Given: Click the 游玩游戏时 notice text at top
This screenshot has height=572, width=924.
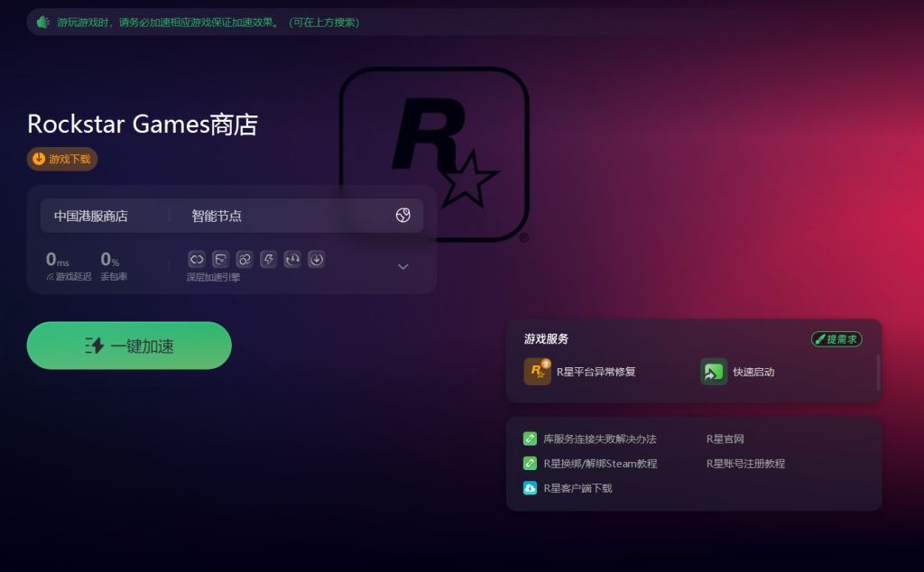Looking at the screenshot, I should coord(208,23).
